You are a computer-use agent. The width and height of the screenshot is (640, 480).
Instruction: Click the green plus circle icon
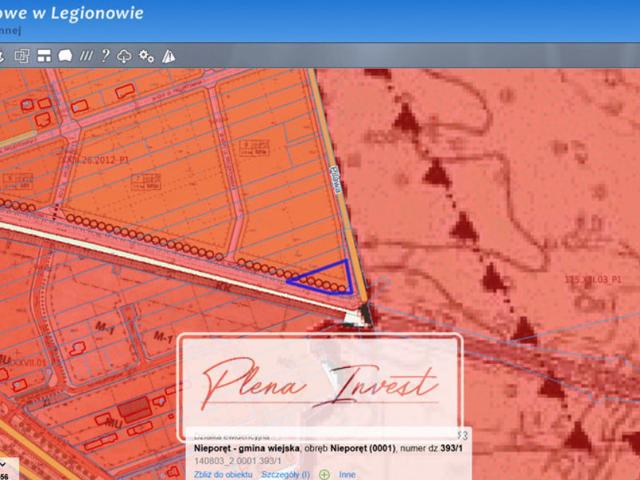point(324,474)
